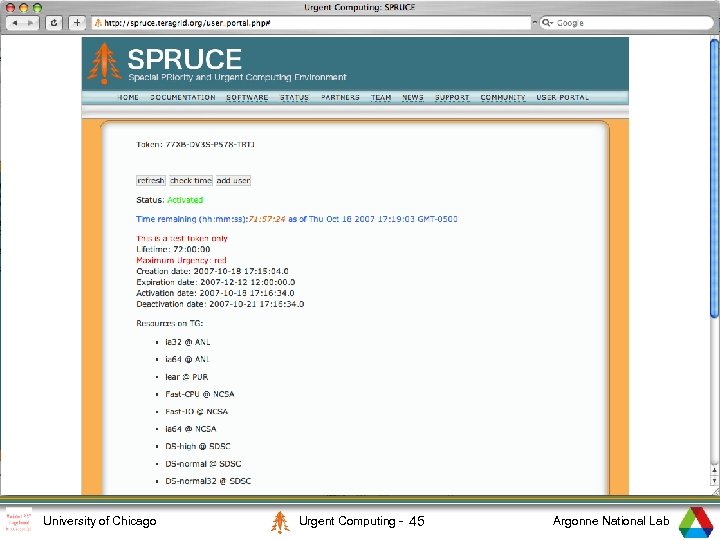Click the Expiration date line

coord(215,282)
